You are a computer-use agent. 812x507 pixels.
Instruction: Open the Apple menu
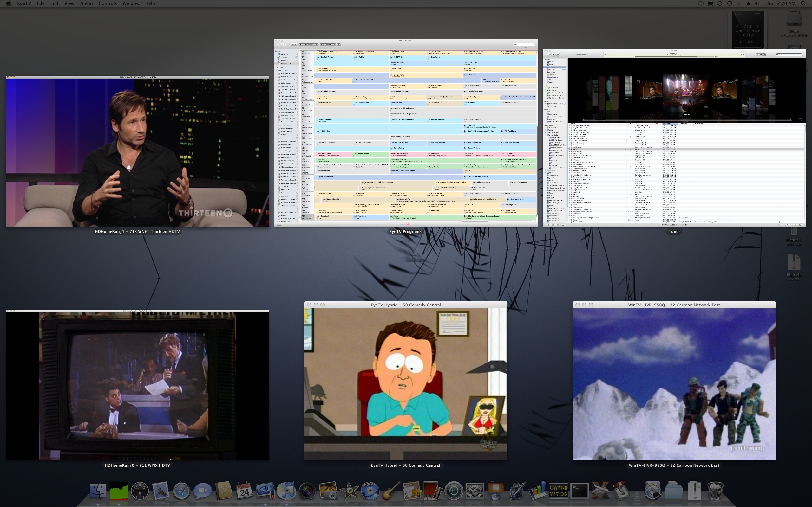point(8,3)
